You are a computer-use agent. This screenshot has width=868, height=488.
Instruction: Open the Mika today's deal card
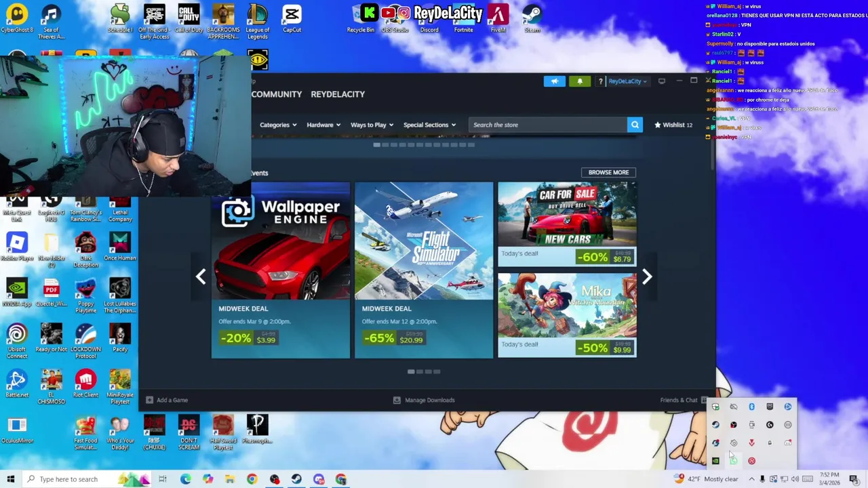click(x=567, y=315)
